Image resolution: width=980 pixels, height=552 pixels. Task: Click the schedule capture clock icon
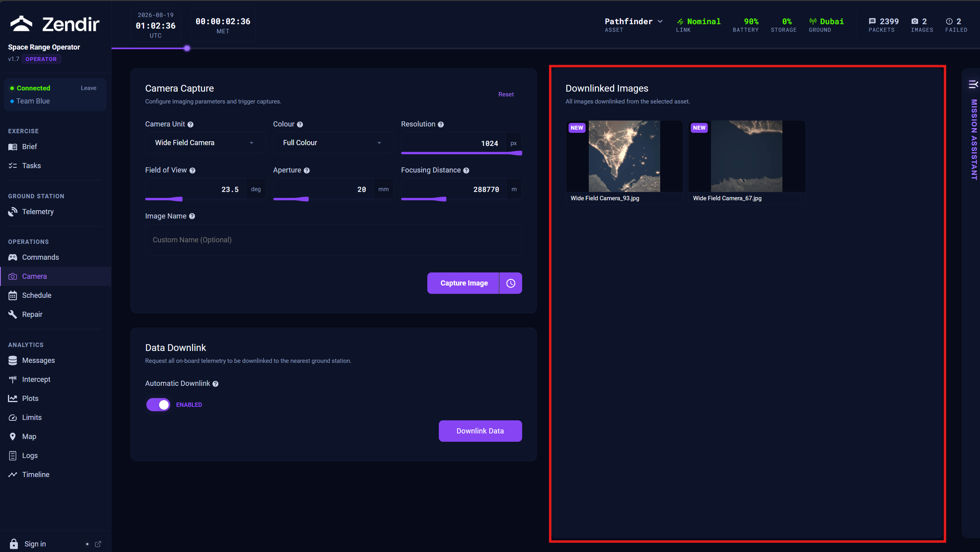(511, 283)
